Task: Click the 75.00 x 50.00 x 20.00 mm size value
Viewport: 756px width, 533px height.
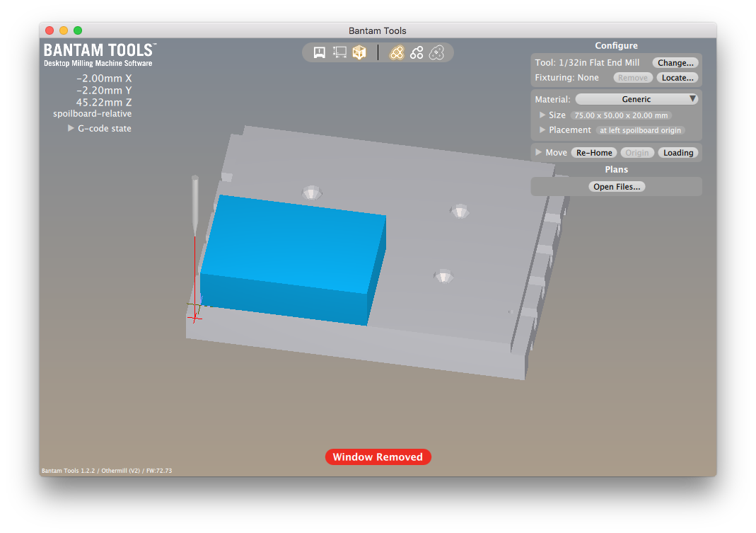Action: coord(621,115)
